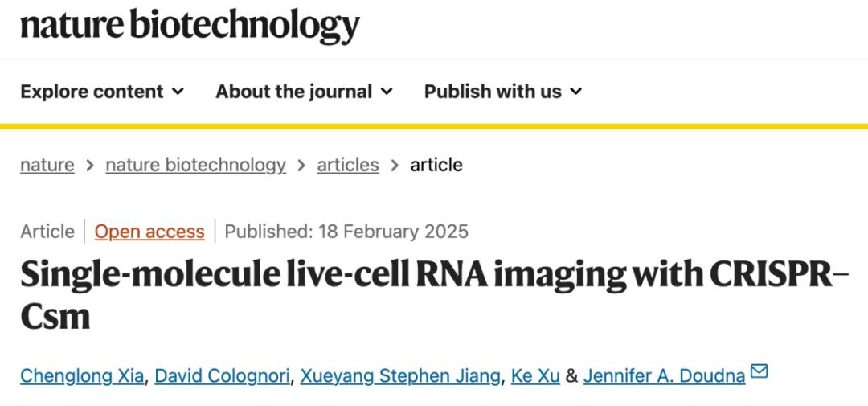Select author Xueyang Stephen Jiang

pyautogui.click(x=399, y=375)
